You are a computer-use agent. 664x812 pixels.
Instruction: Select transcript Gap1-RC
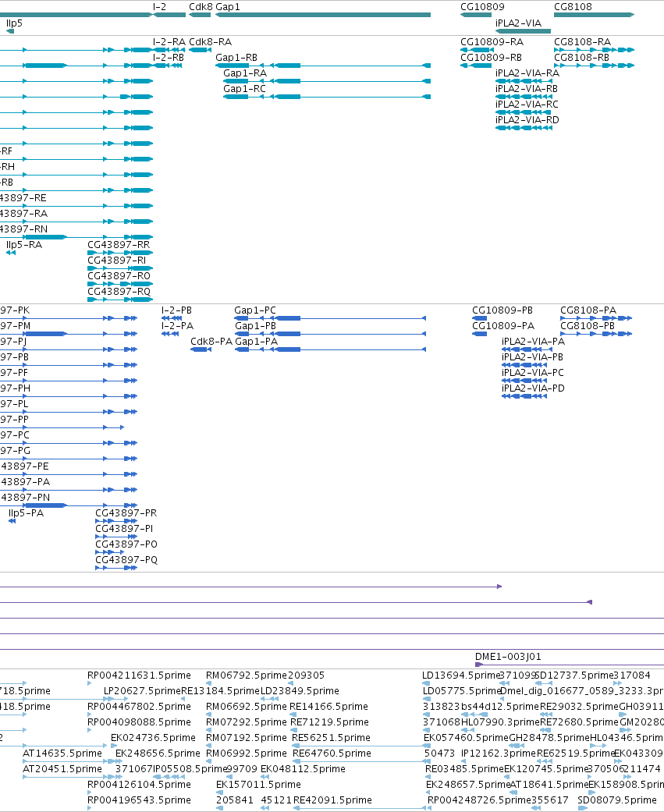point(244,89)
